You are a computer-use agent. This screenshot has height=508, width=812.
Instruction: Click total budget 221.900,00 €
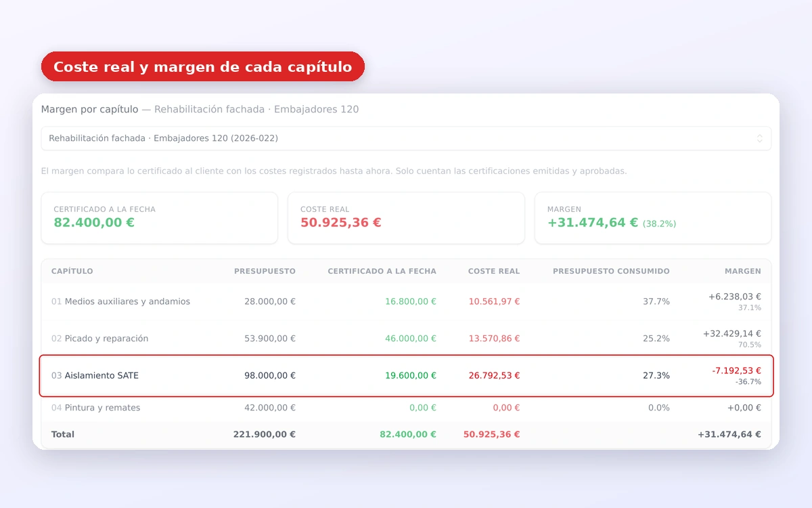(x=265, y=434)
